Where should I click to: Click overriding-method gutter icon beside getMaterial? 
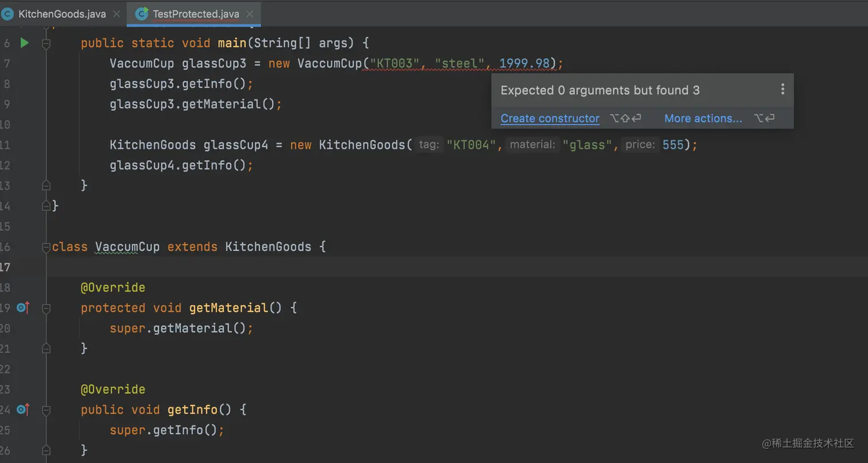[22, 308]
